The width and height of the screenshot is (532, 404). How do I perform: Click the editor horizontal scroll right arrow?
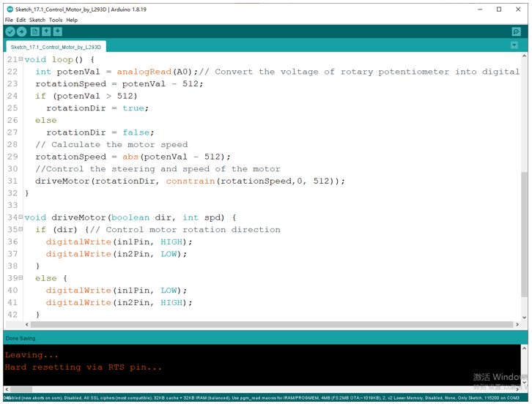517,324
